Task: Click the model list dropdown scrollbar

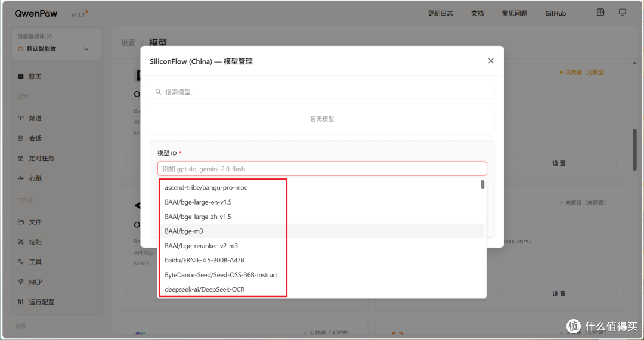Action: click(x=482, y=185)
